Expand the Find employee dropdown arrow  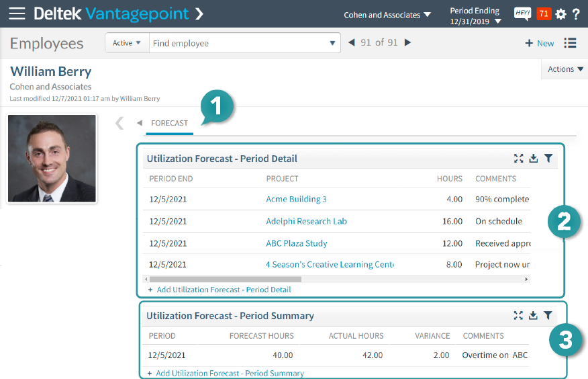tap(332, 43)
